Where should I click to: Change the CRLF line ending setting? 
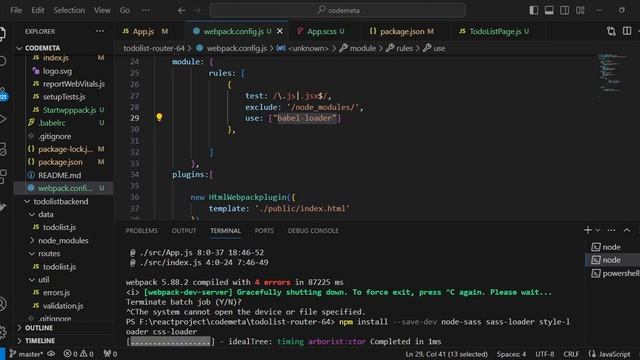(571, 354)
